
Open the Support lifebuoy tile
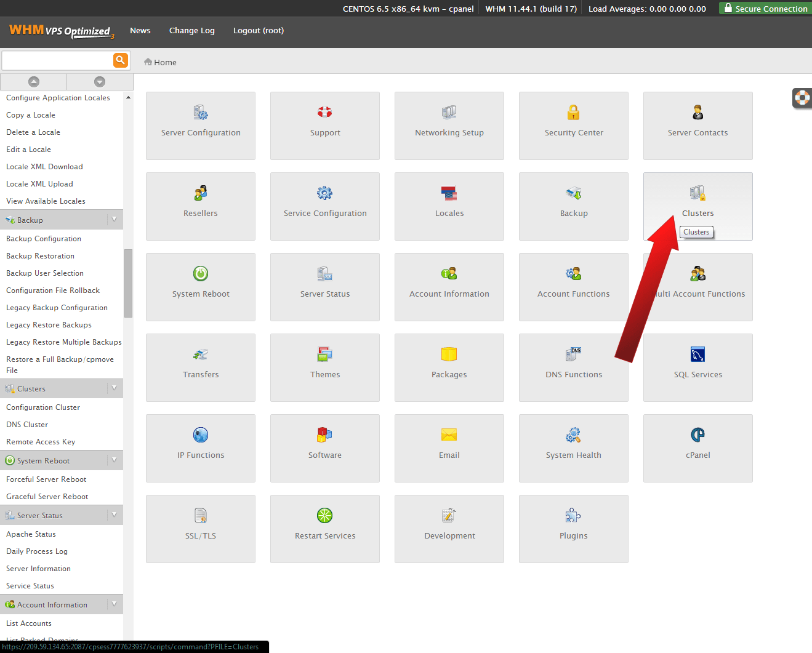tap(325, 126)
